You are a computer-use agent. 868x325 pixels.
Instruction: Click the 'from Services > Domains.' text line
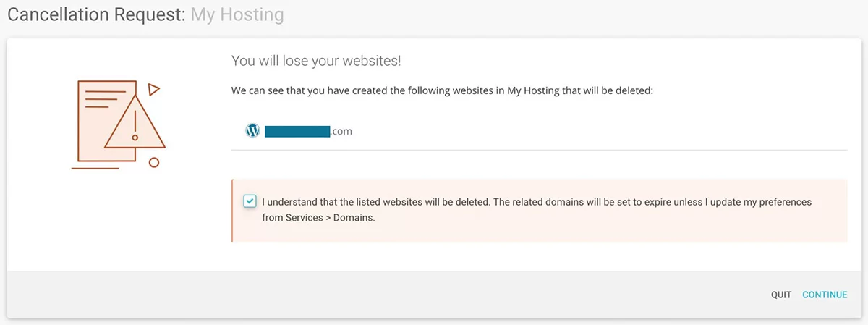tap(318, 217)
